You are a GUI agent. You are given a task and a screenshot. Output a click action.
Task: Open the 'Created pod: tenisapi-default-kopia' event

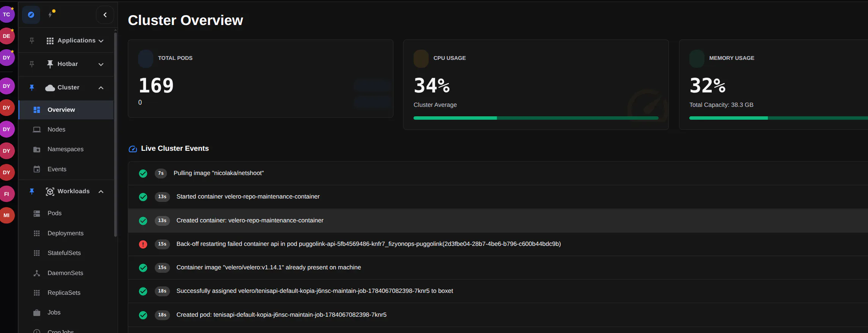498,315
